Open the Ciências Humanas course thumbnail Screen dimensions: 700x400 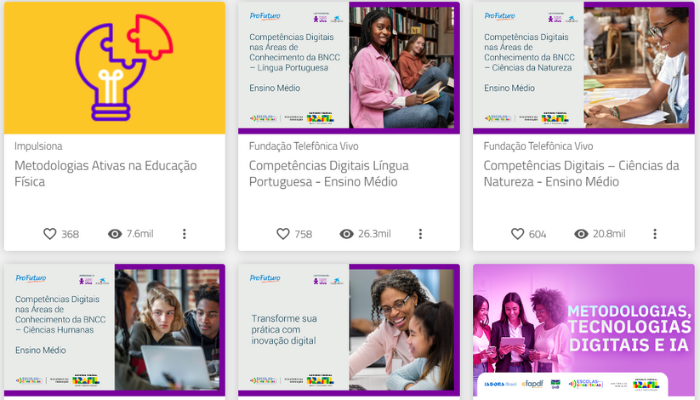click(x=115, y=330)
